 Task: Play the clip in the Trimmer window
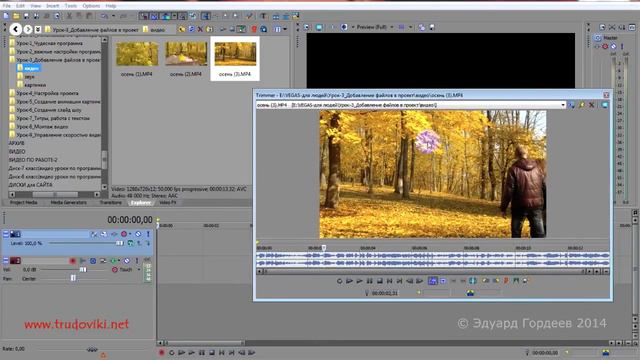click(359, 281)
